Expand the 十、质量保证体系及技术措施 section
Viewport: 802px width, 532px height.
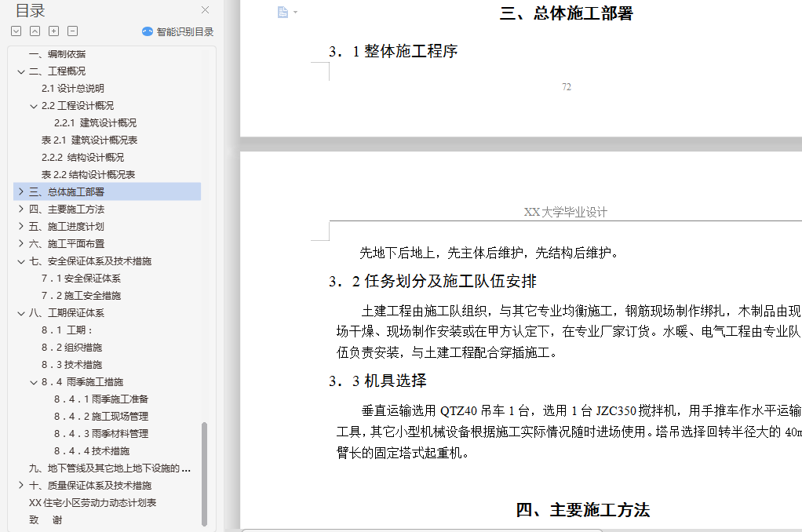pos(21,486)
